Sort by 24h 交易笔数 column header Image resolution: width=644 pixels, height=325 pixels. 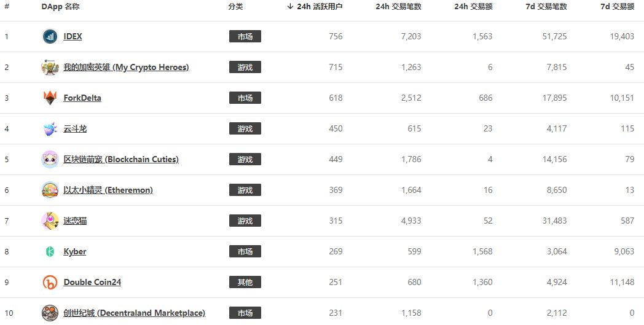[x=398, y=7]
